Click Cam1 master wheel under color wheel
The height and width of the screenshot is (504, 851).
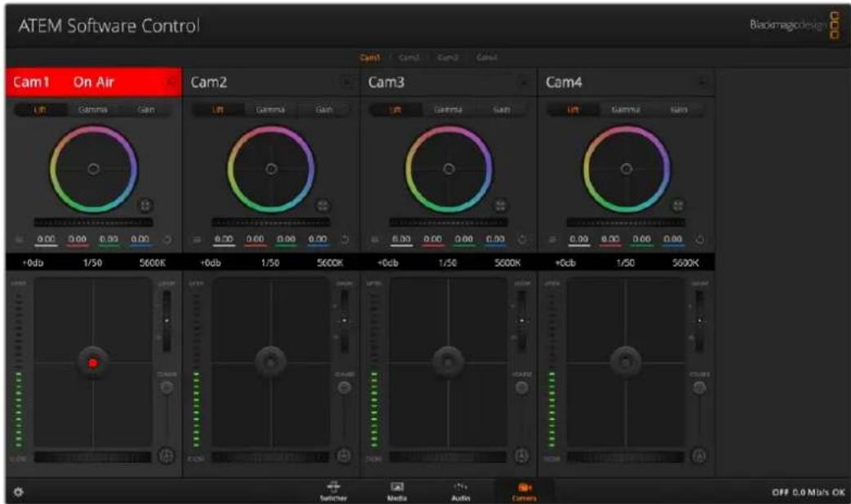click(93, 223)
